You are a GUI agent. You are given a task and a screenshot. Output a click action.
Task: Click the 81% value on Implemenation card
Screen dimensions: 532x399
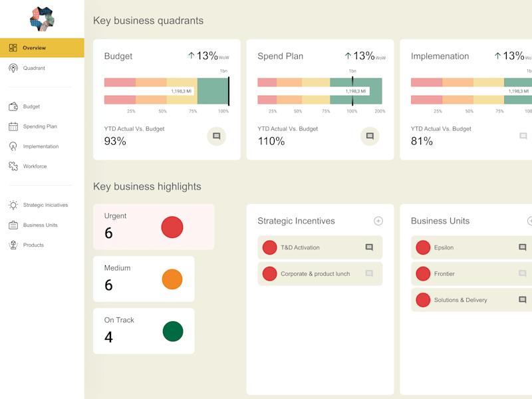pyautogui.click(x=422, y=141)
